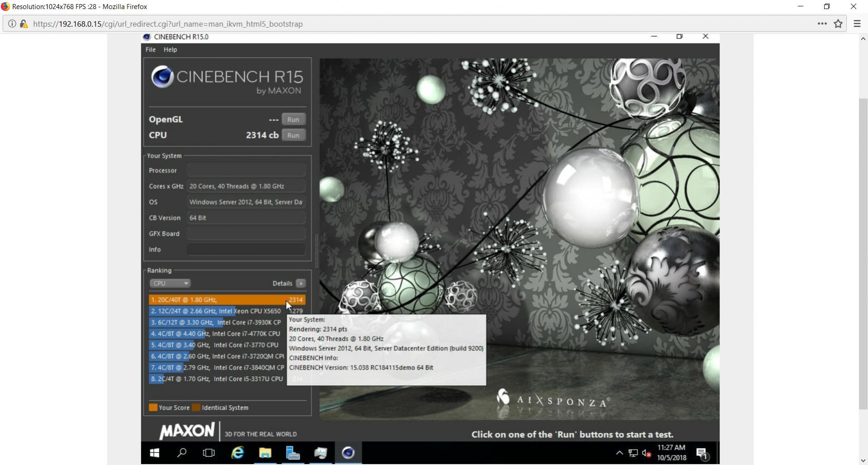Screen dimensions: 868x465
Task: Expand ranking Details arrow button
Action: pos(301,283)
